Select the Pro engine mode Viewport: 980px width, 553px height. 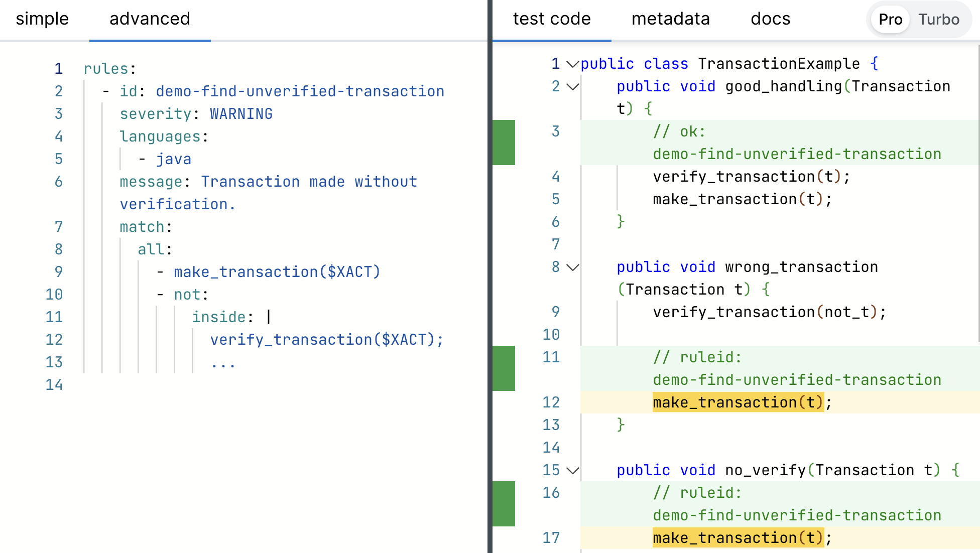pos(890,20)
